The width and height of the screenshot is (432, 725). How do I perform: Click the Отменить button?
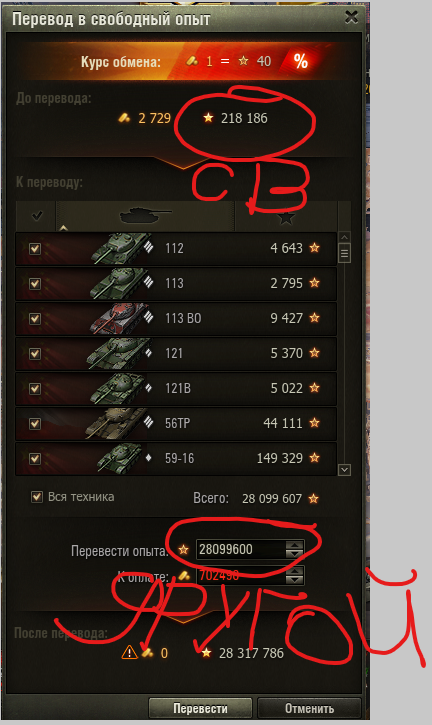point(309,708)
